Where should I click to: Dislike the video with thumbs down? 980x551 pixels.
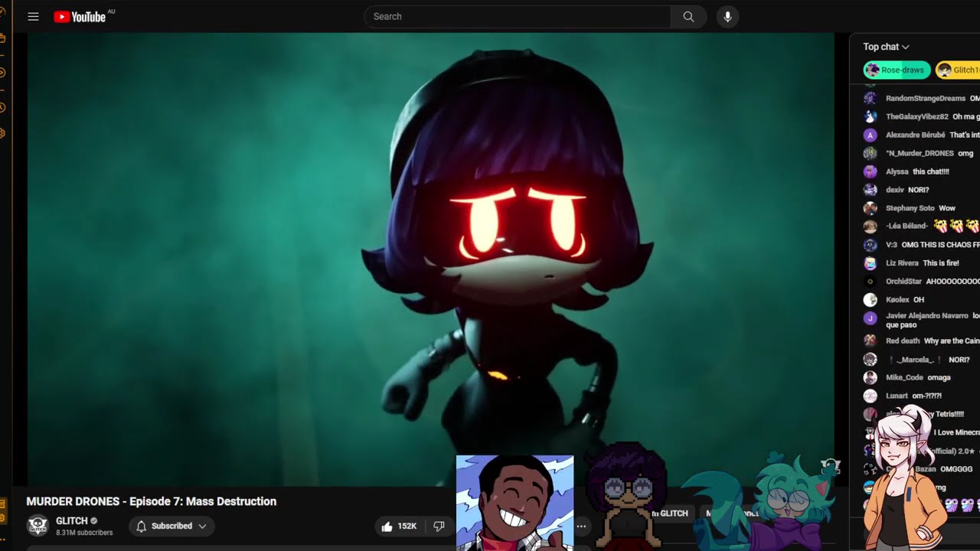(x=439, y=526)
